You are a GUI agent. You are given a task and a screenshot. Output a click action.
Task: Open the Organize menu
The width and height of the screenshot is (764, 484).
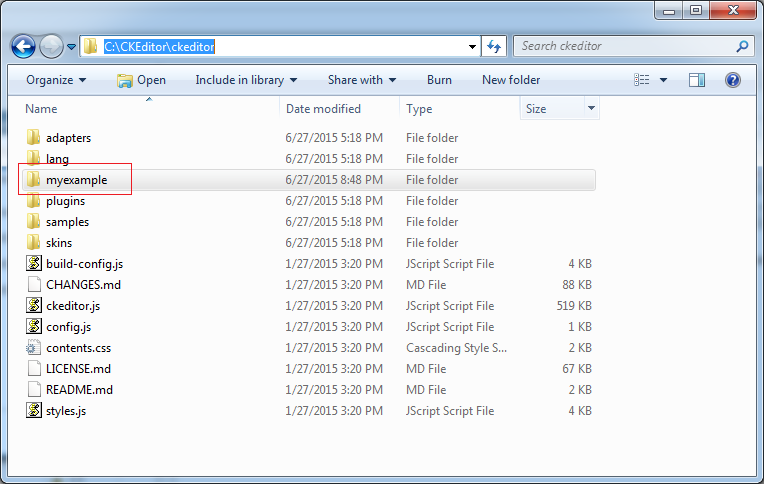point(56,80)
